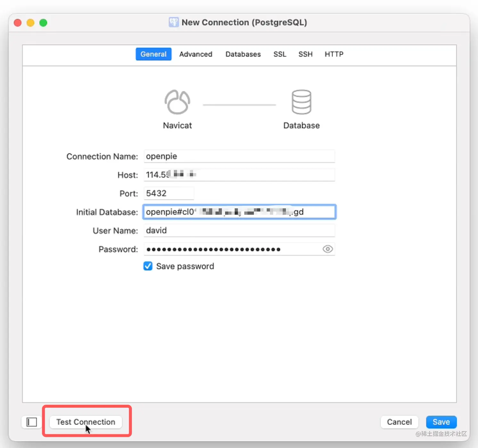The width and height of the screenshot is (478, 448).
Task: Click the Initial Database field
Action: (239, 212)
